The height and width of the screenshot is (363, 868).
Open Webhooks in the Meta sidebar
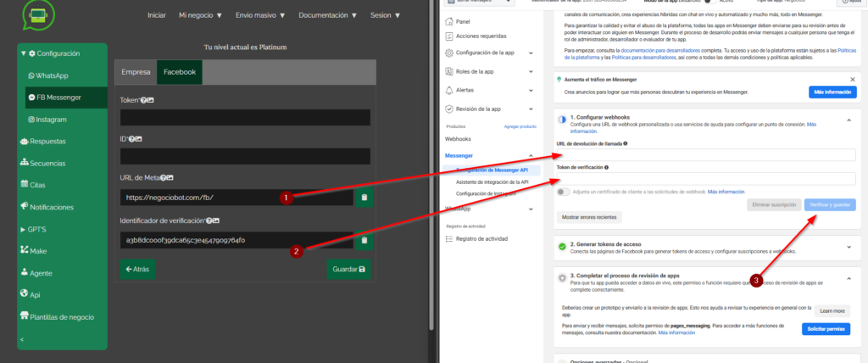coord(458,138)
